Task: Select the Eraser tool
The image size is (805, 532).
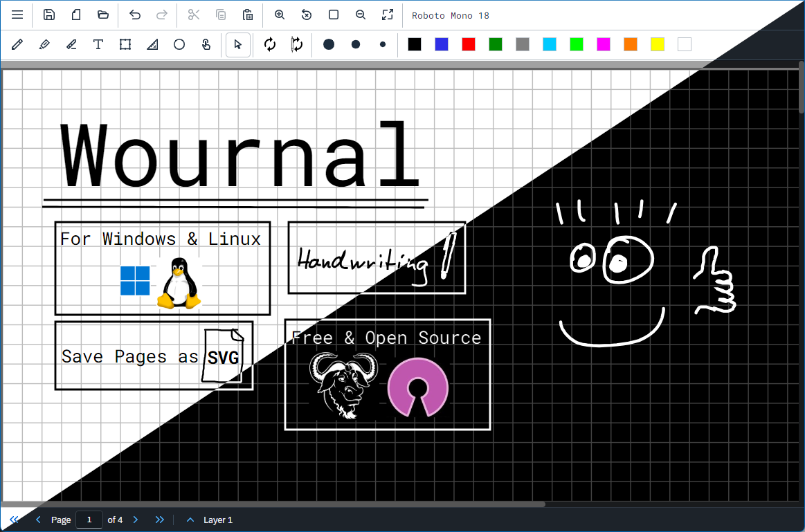Action: coord(71,45)
